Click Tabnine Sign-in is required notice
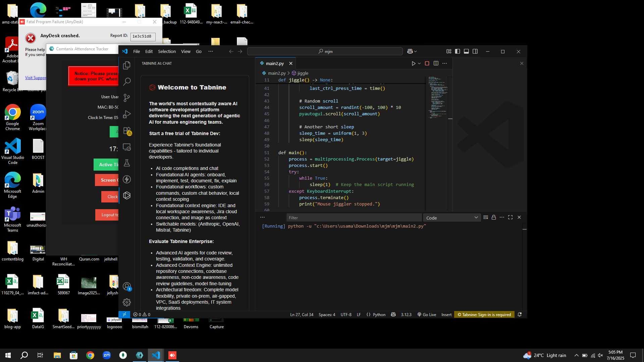The image size is (644, 362). pyautogui.click(x=484, y=314)
